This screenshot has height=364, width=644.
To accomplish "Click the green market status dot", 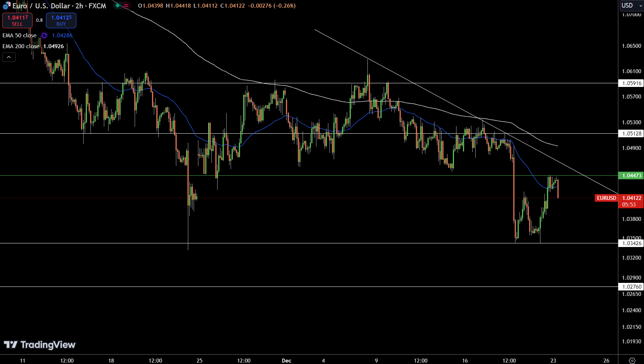I will click(118, 5).
